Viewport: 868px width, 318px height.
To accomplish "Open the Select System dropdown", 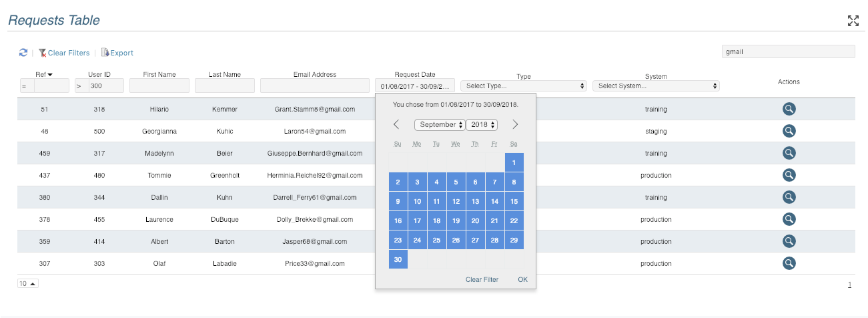I will pos(656,86).
